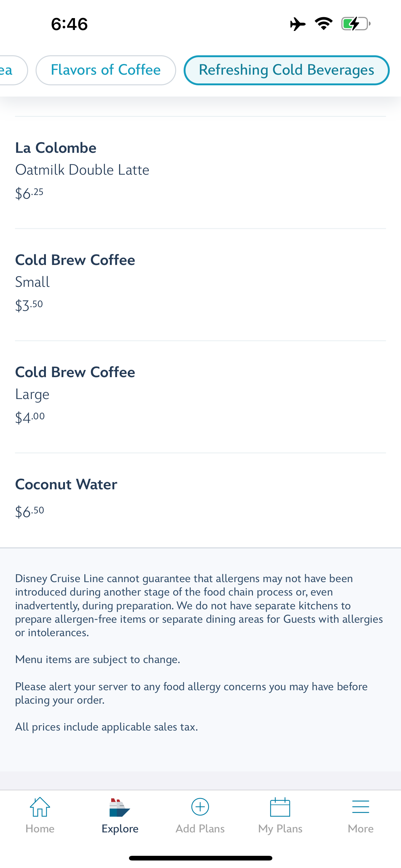Tap the $6.25 Oatmilk Double Latte price
The width and height of the screenshot is (401, 868).
pos(29,193)
